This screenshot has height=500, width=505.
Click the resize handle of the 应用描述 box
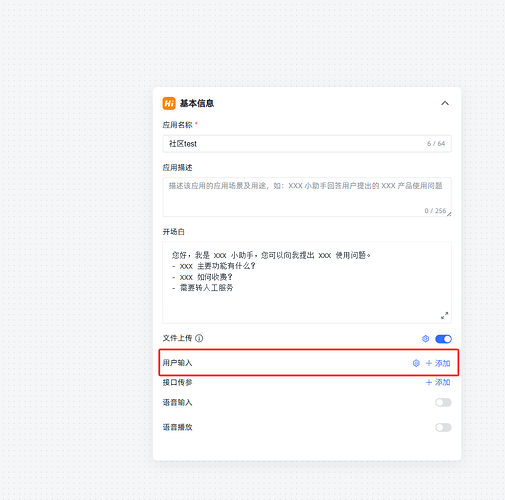coord(449,214)
